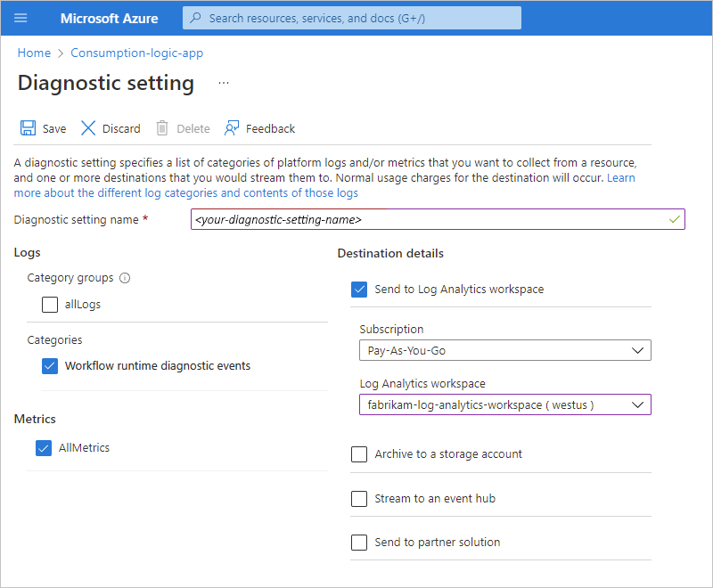Click the info icon beside Category groups
This screenshot has width=713, height=588.
tap(125, 278)
